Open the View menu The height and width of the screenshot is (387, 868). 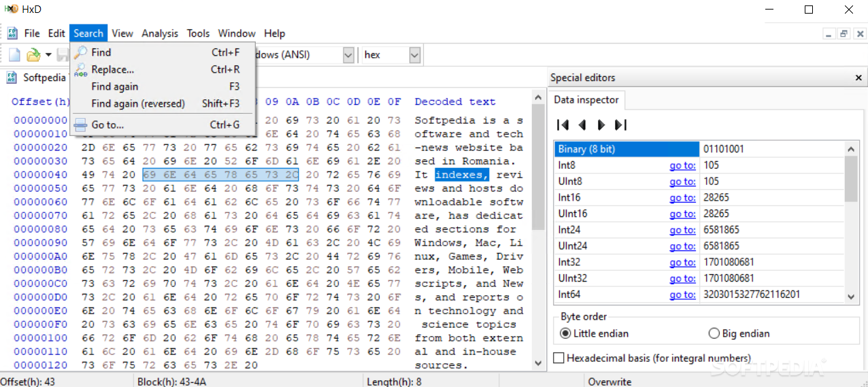click(122, 33)
